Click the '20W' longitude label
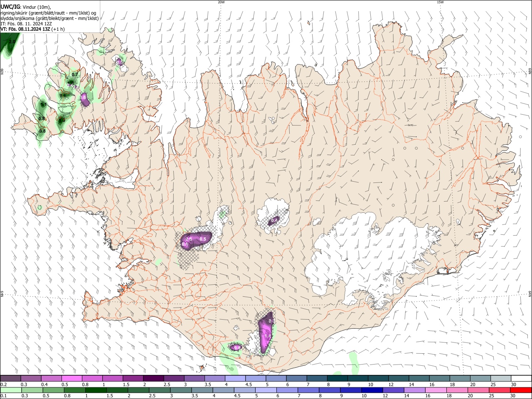 click(x=221, y=2)
